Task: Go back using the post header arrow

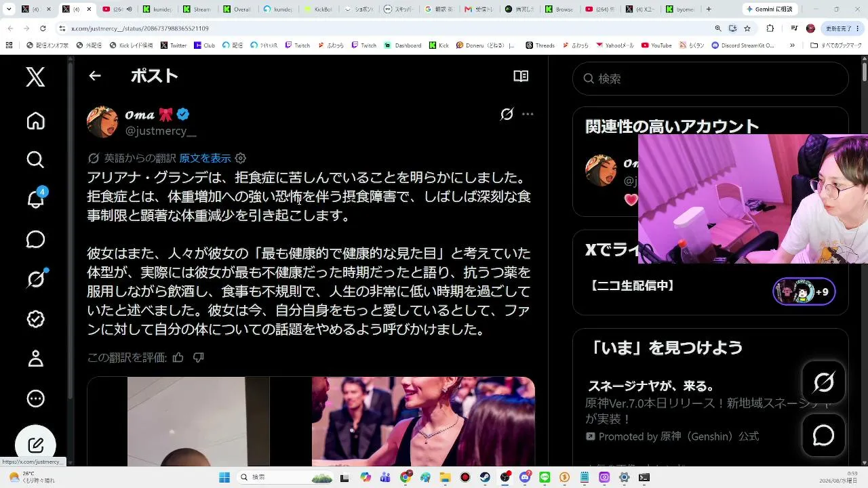Action: [x=95, y=76]
